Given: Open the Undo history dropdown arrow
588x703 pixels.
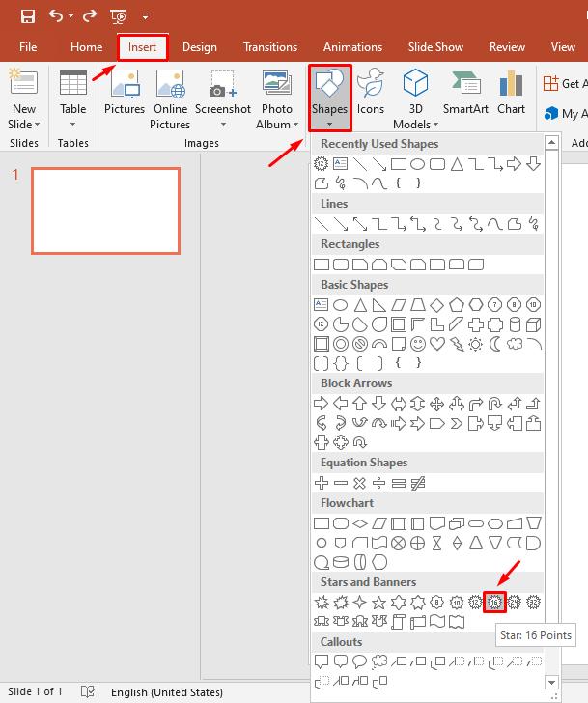Looking at the screenshot, I should 70,16.
